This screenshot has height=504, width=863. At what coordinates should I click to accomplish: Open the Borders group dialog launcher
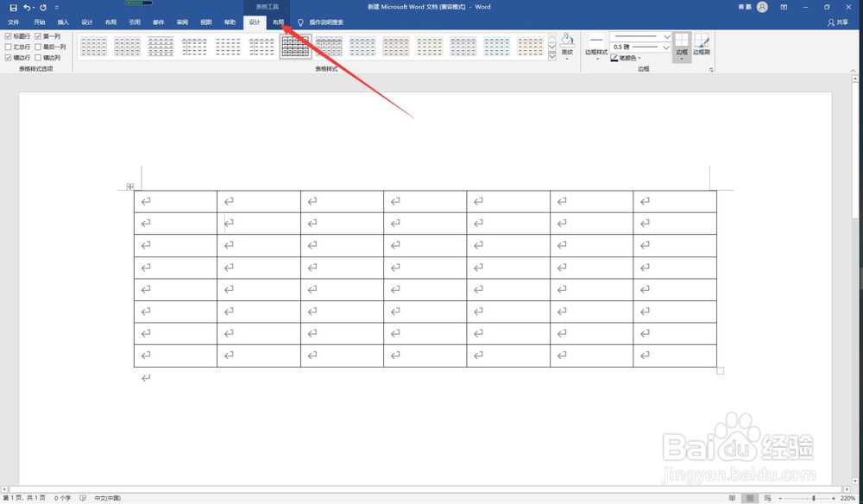(711, 70)
